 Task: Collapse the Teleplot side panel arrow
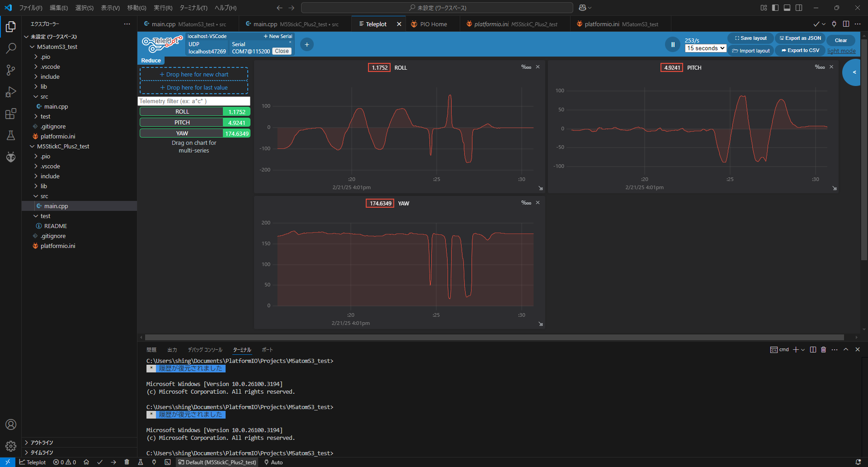click(854, 72)
